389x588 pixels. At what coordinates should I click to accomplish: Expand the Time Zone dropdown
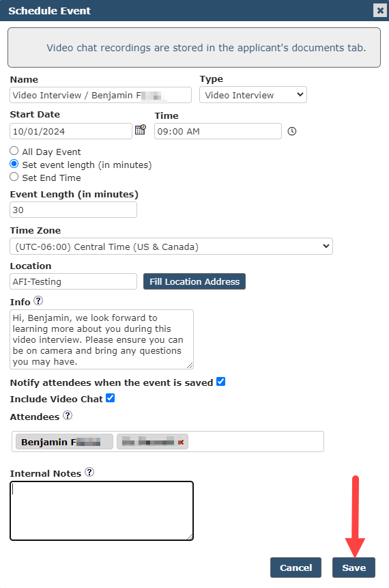pyautogui.click(x=171, y=247)
